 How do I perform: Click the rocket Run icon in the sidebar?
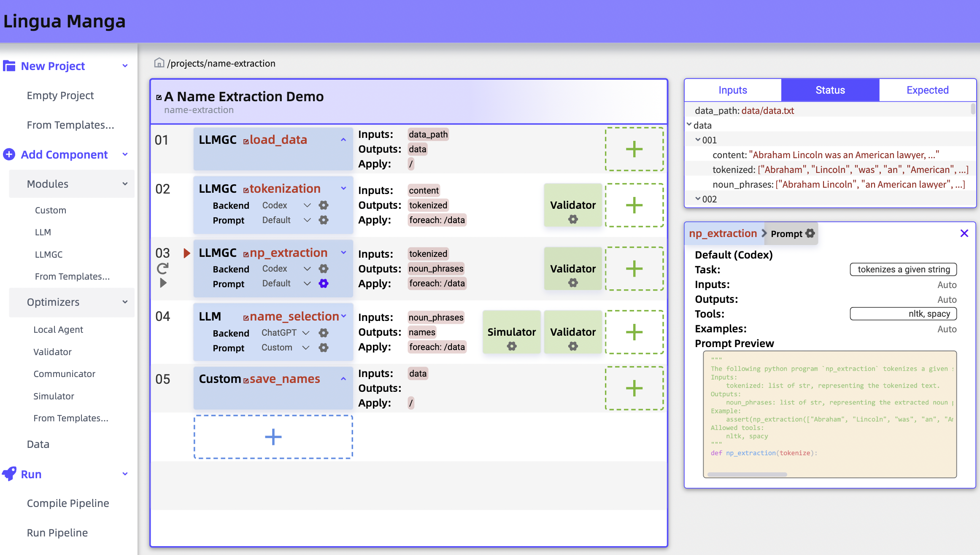coord(9,474)
